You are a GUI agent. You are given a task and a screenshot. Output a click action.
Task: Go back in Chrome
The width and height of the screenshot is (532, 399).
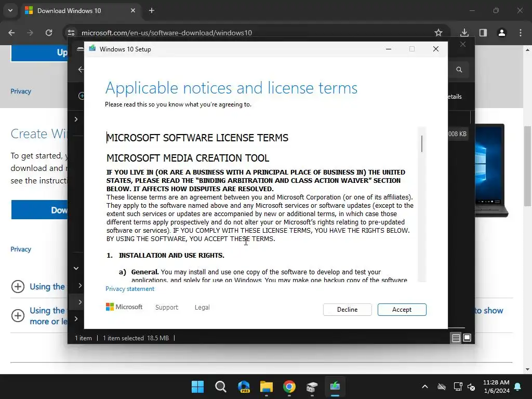11,33
